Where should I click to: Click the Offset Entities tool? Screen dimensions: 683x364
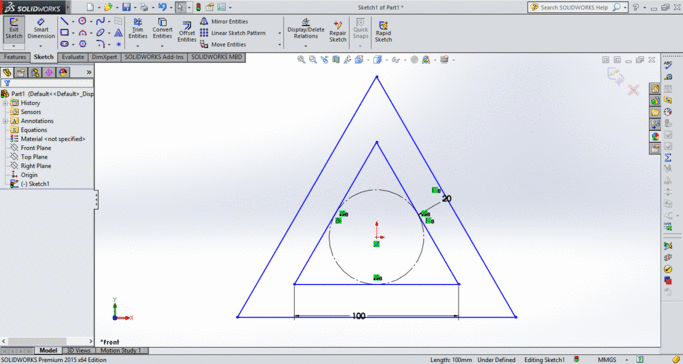pos(187,32)
